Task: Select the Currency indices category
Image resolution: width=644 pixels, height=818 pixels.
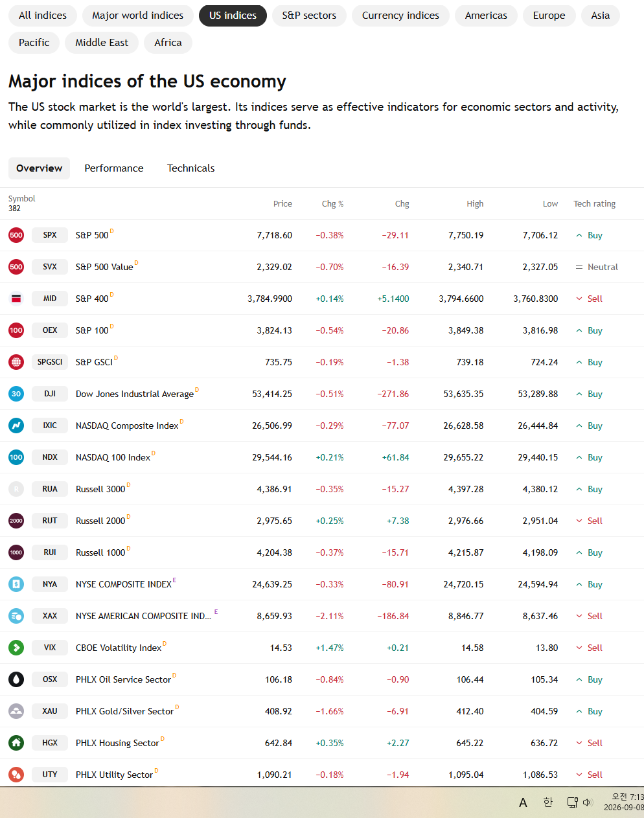Action: click(x=400, y=16)
